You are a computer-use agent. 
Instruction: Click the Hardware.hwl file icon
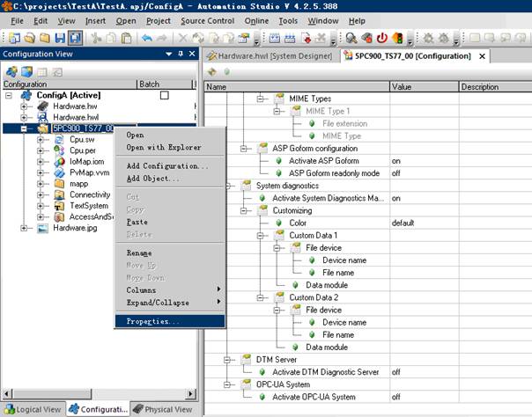pos(43,117)
